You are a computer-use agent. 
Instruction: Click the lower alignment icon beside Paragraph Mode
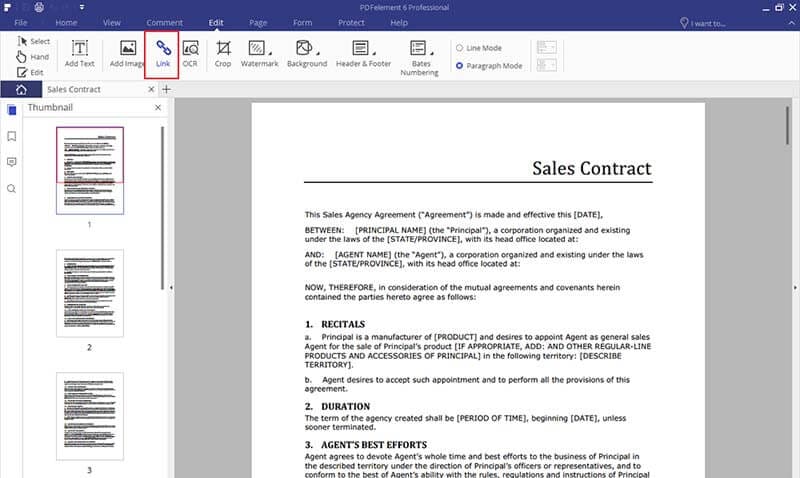click(x=546, y=65)
